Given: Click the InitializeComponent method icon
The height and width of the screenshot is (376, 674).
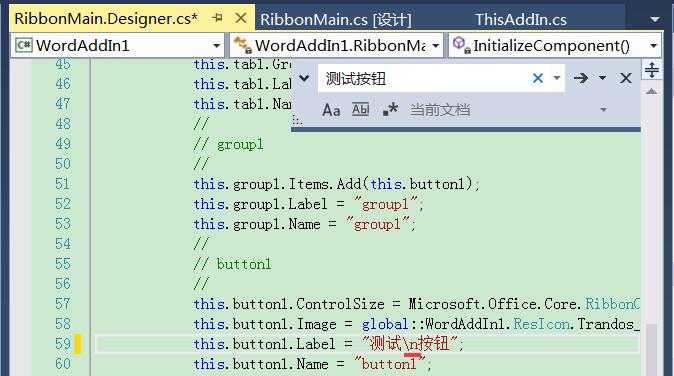Looking at the screenshot, I should [462, 45].
